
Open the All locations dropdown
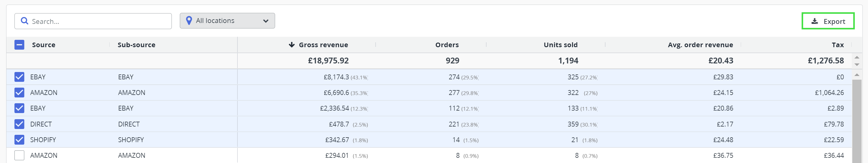pyautogui.click(x=227, y=21)
